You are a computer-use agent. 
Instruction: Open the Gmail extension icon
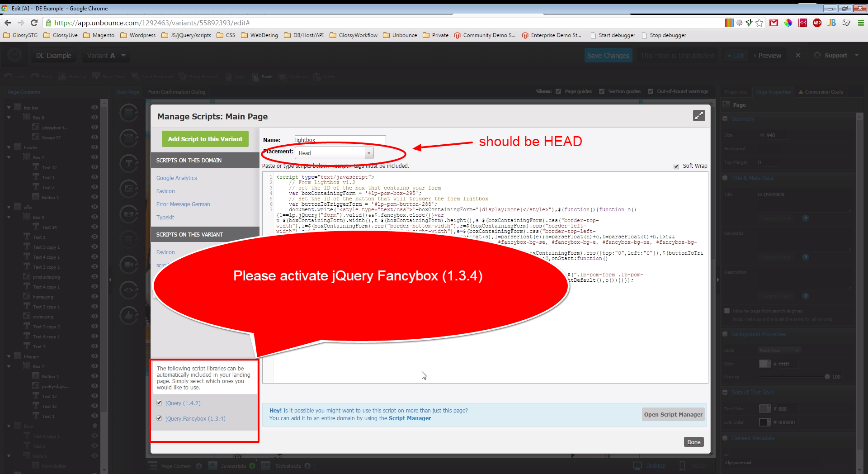point(774,23)
